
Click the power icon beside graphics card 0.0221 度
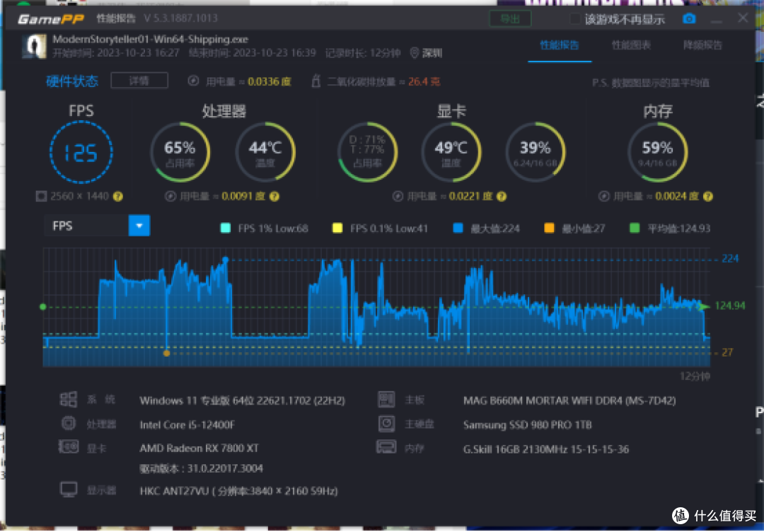point(398,196)
